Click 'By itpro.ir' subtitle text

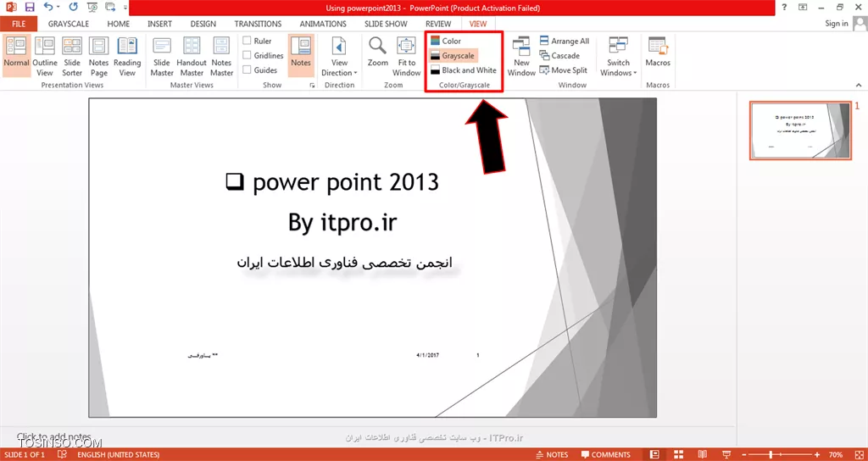click(x=342, y=223)
